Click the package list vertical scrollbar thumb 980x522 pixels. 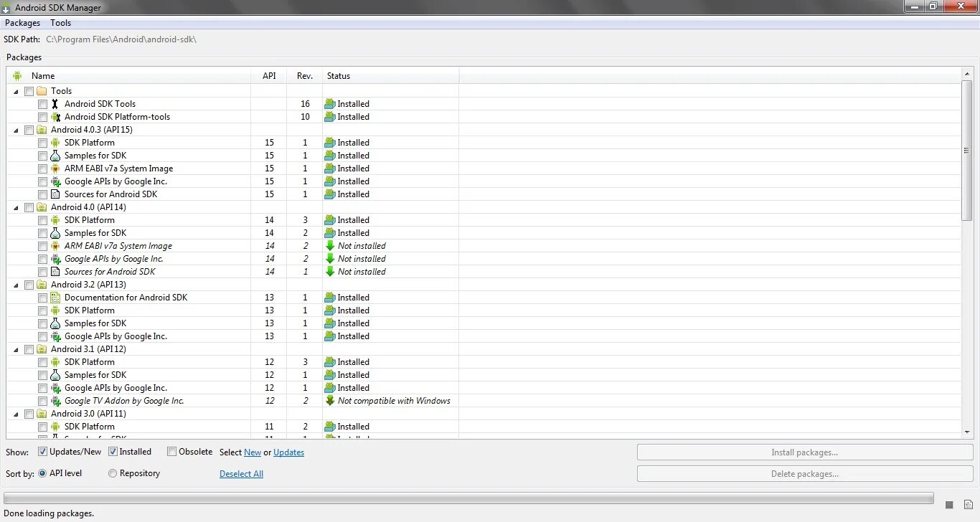(967, 151)
